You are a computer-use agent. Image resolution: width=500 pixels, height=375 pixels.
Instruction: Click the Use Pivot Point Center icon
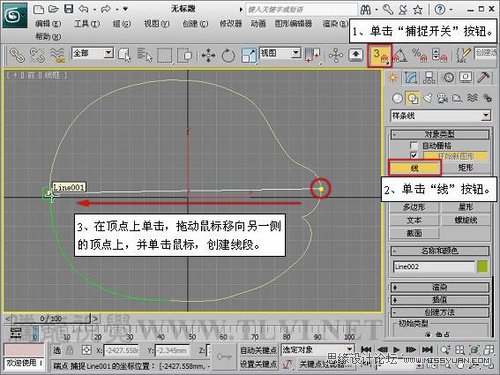coord(313,55)
